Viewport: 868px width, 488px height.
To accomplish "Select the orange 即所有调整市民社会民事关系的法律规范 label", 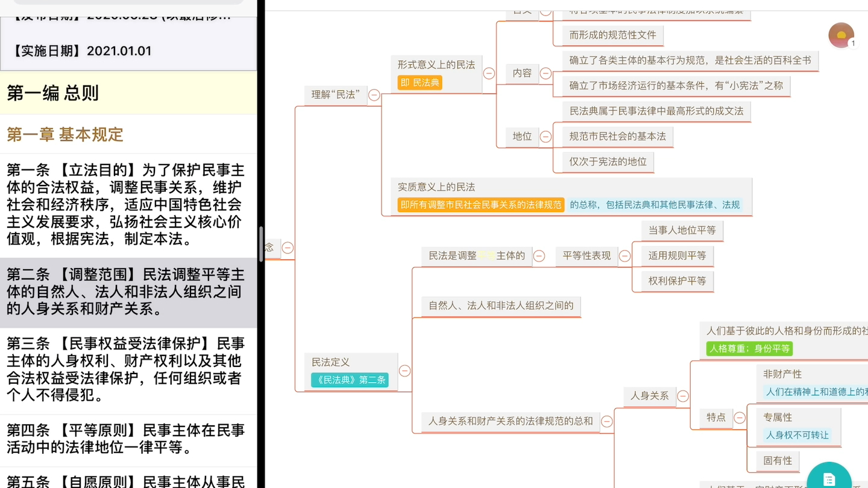I will 481,205.
